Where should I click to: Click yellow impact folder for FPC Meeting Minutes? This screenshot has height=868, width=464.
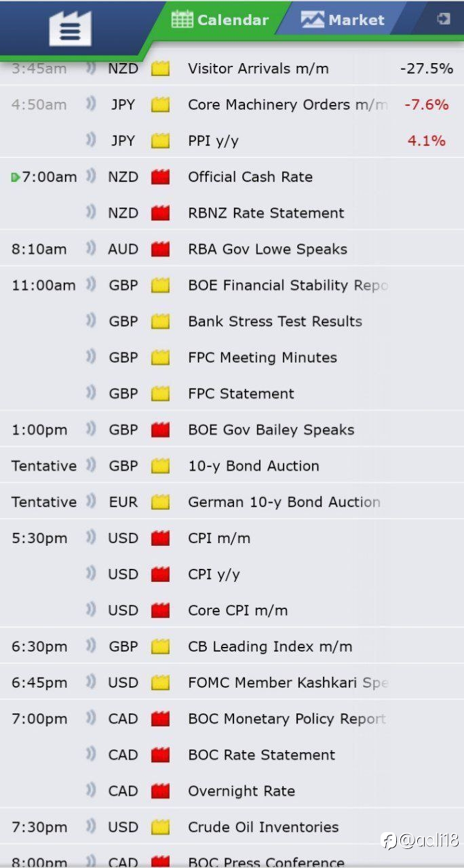(160, 357)
